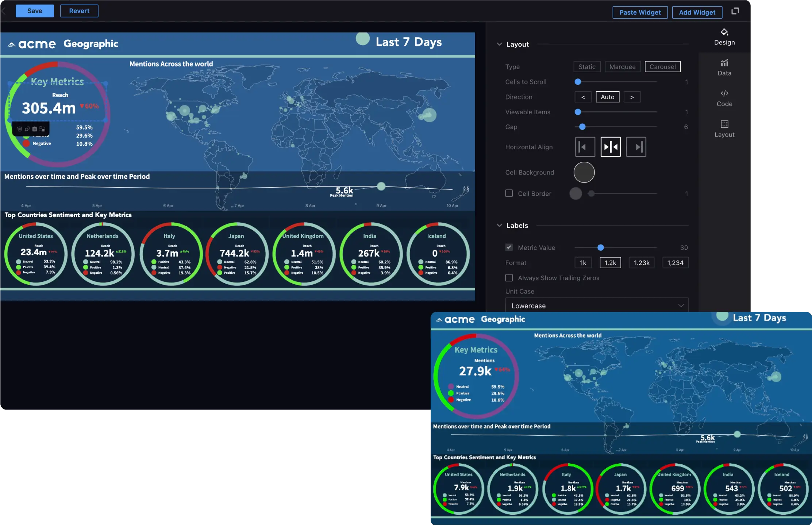Collapse the Layout section

[x=499, y=44]
